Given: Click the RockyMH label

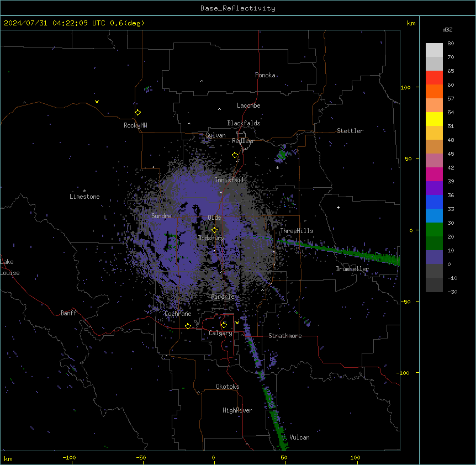Looking at the screenshot, I should pyautogui.click(x=135, y=125).
